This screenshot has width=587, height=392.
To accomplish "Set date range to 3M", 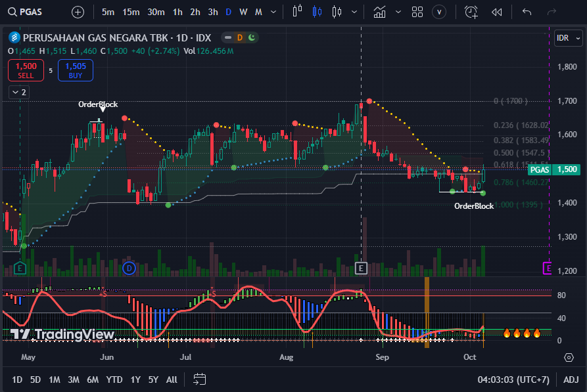I will coord(74,380).
